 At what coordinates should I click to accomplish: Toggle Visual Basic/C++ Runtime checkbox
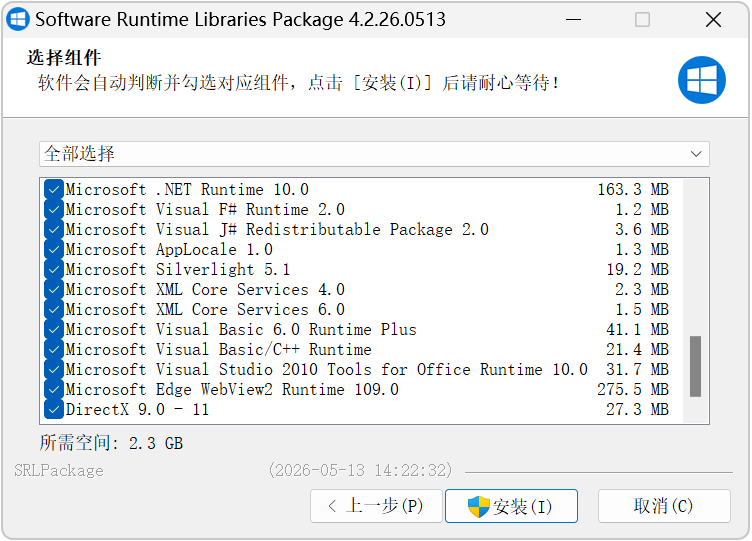54,349
